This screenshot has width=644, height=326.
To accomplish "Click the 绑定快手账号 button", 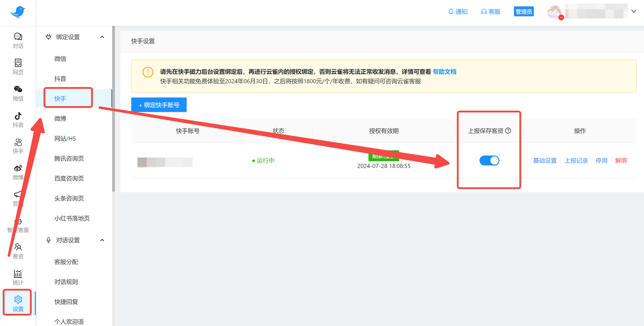I will click(159, 105).
